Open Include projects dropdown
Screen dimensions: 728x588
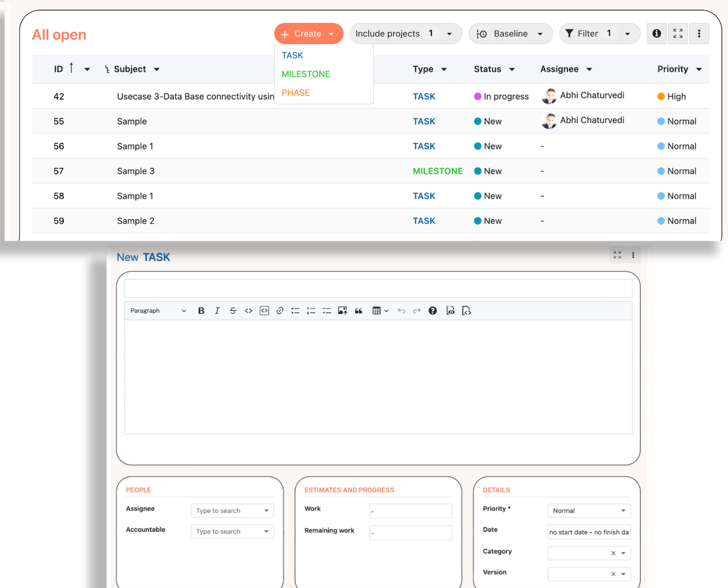coord(406,34)
